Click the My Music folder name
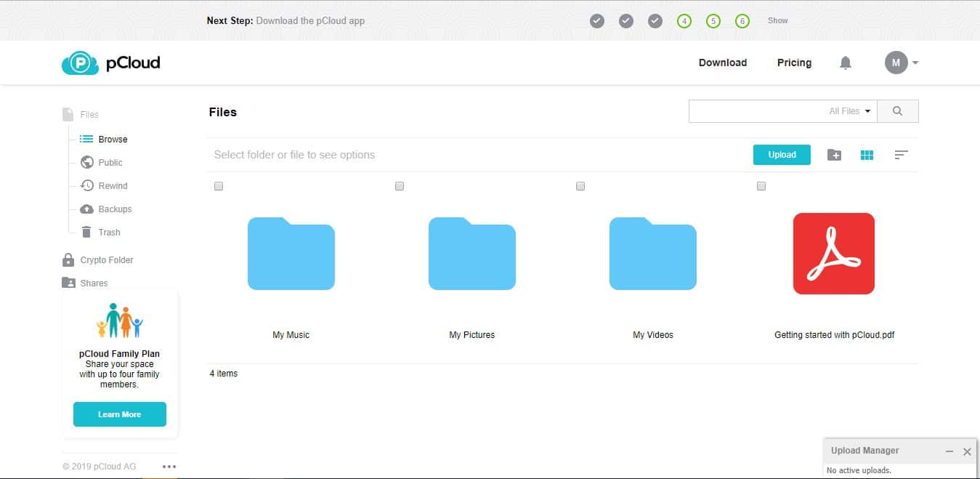The image size is (980, 479). tap(291, 335)
